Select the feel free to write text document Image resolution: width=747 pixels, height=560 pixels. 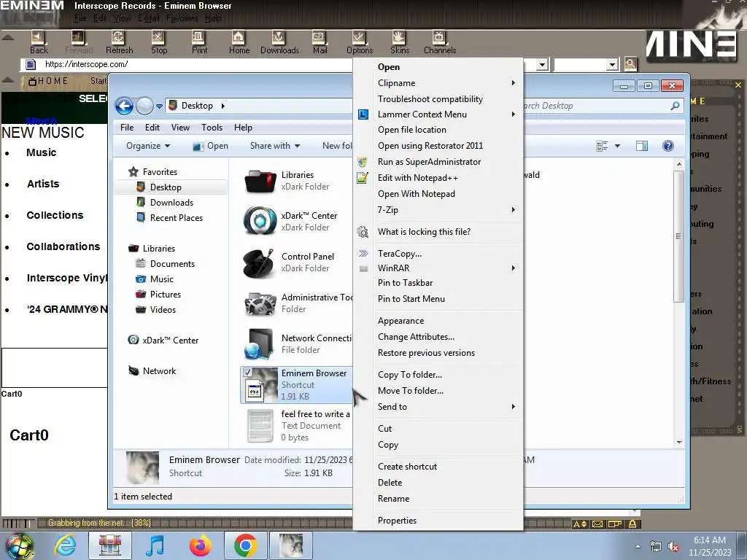295,426
